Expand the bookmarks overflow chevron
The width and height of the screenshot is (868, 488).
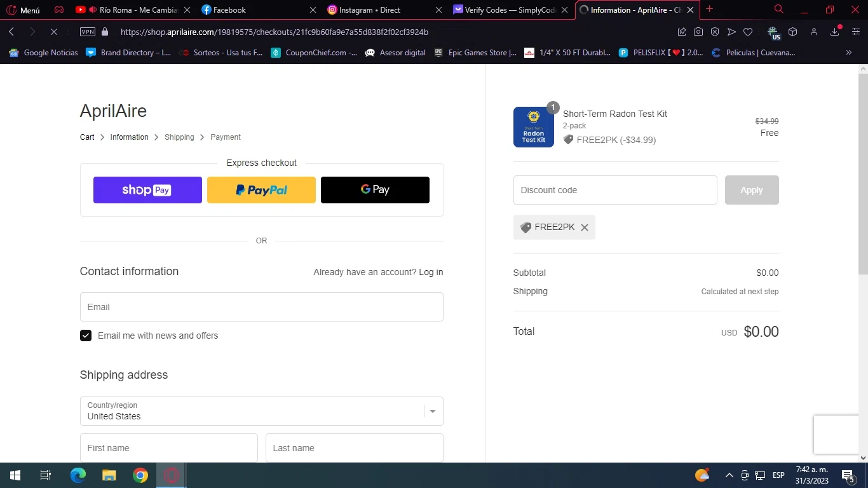coord(848,53)
